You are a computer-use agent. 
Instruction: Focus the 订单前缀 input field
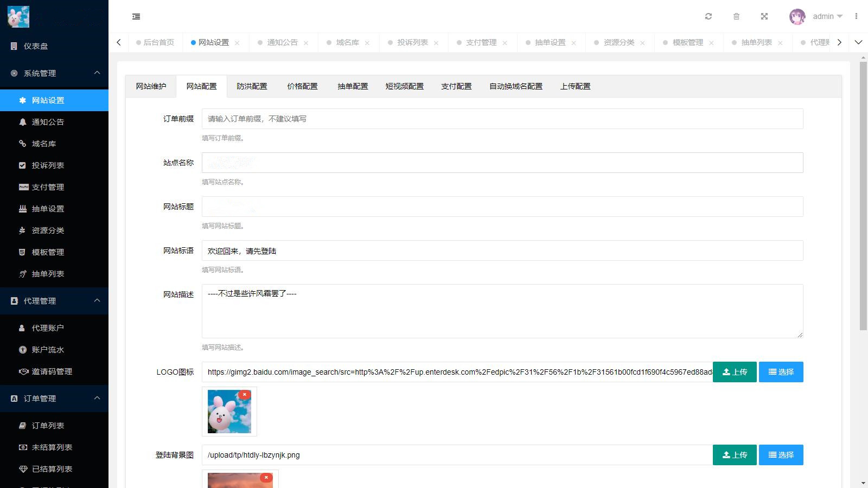502,119
